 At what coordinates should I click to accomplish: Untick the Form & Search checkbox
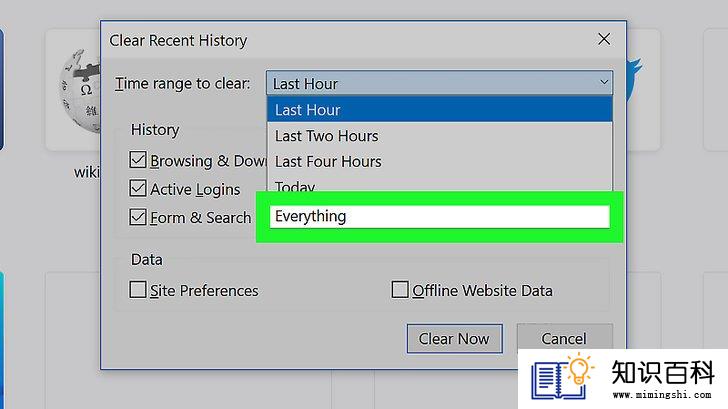coord(138,217)
